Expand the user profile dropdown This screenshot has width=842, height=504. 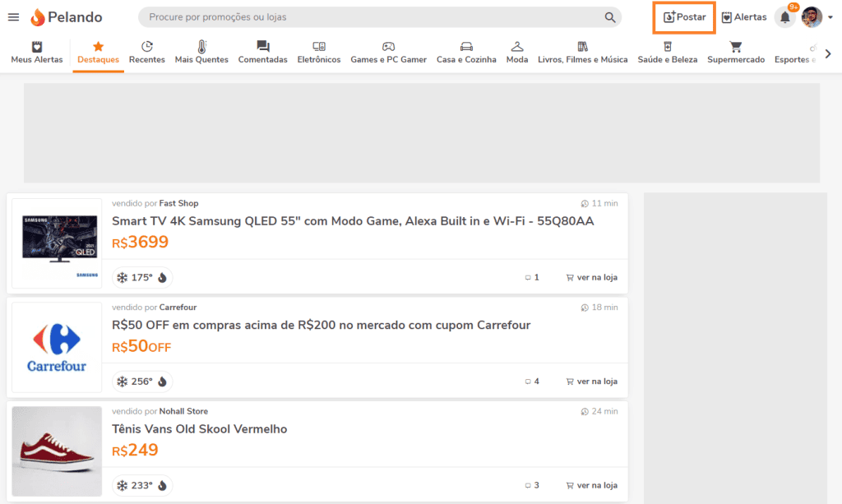pos(830,17)
